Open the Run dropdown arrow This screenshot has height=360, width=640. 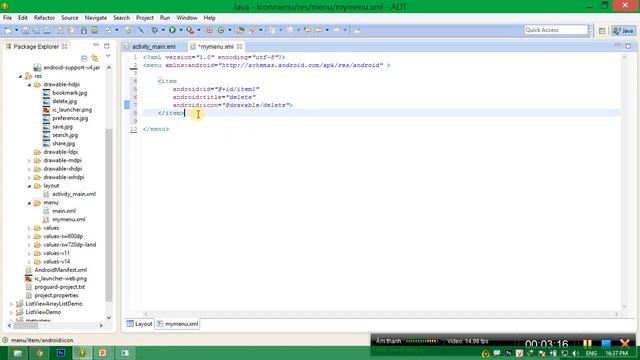(x=180, y=30)
